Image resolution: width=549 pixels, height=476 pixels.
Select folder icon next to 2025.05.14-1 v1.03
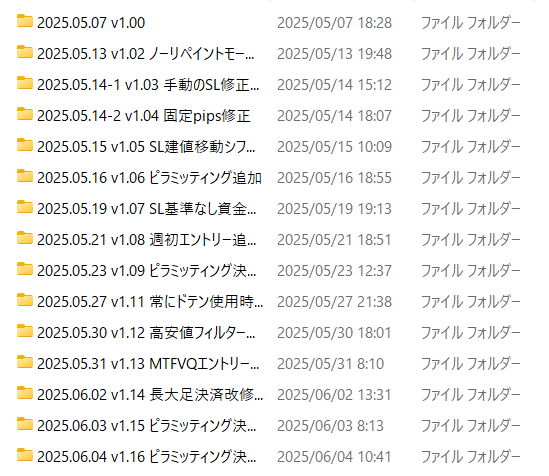click(x=25, y=83)
